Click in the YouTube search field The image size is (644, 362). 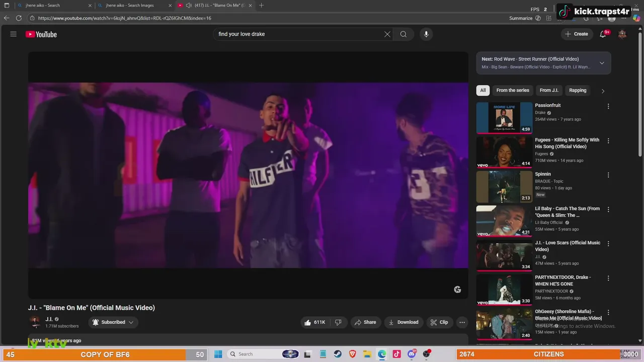[x=299, y=34]
